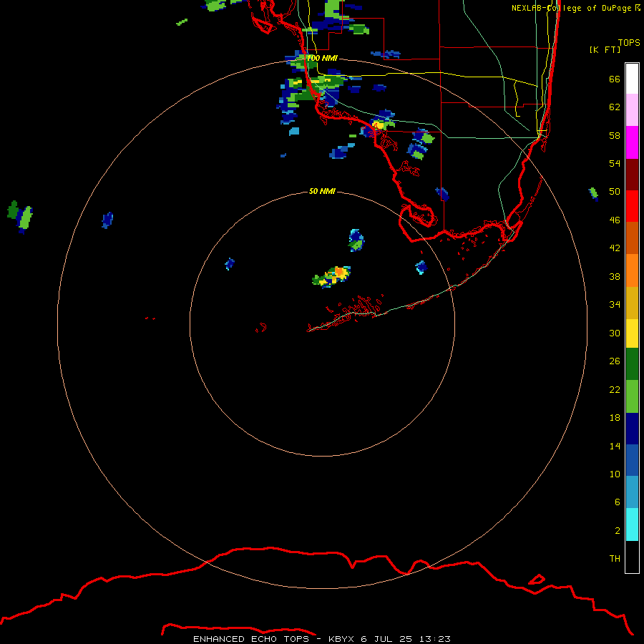644x644 pixels.
Task: Click the 'TOPS' legend title
Action: (629, 42)
